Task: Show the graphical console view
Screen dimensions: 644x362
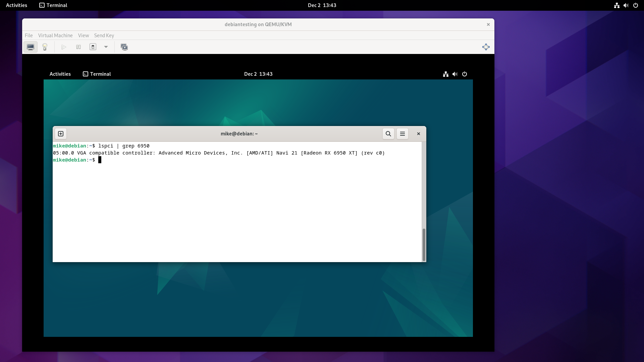Action: point(31,47)
